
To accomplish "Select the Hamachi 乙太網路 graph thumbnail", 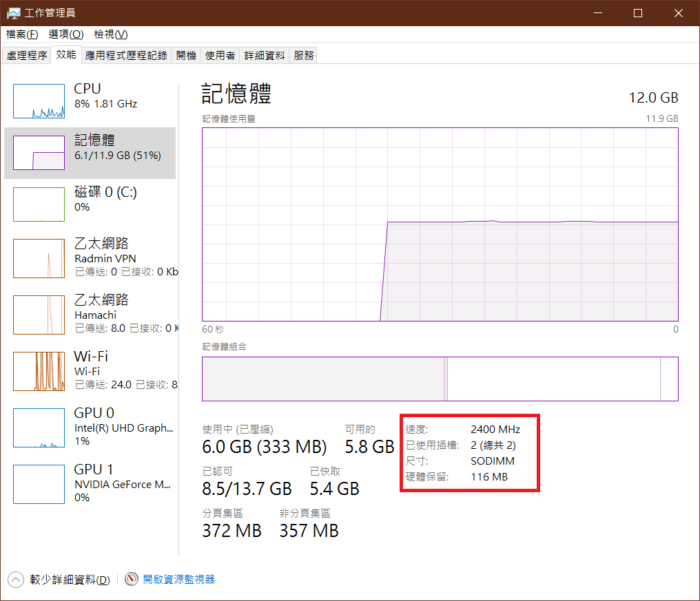I will pos(39,315).
